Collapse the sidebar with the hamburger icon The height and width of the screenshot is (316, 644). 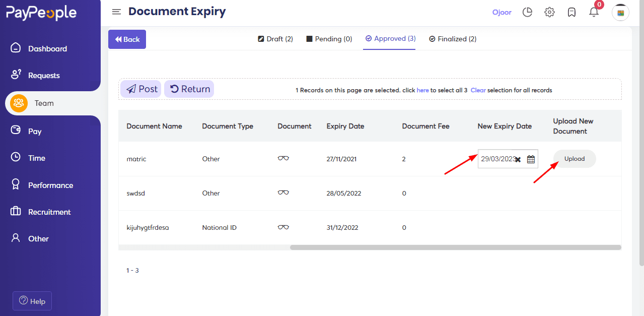click(x=116, y=12)
